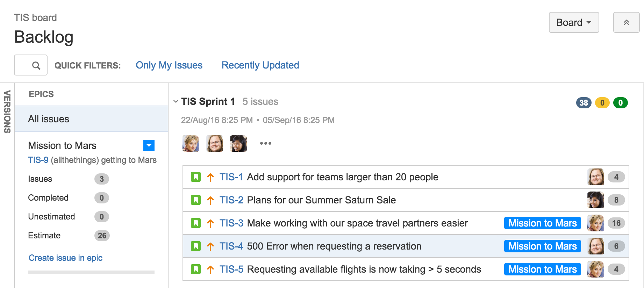Open more sprint assignees via ellipsis icon

(x=266, y=143)
